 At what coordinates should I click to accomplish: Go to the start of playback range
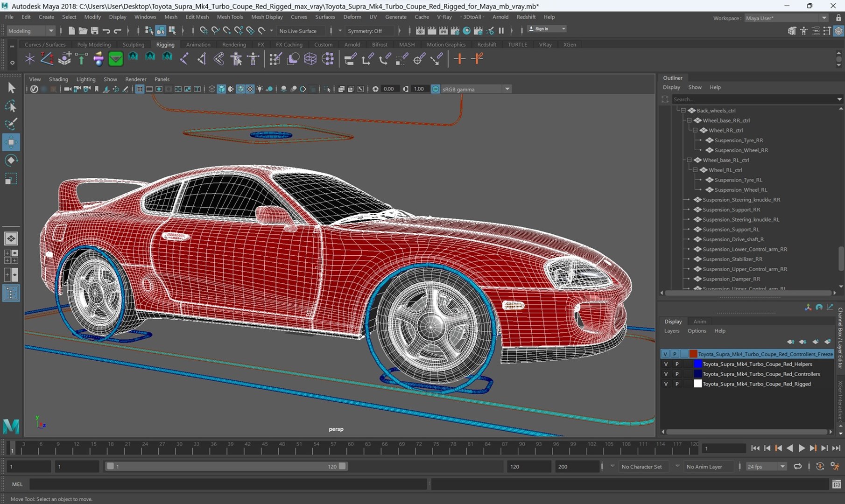point(755,448)
